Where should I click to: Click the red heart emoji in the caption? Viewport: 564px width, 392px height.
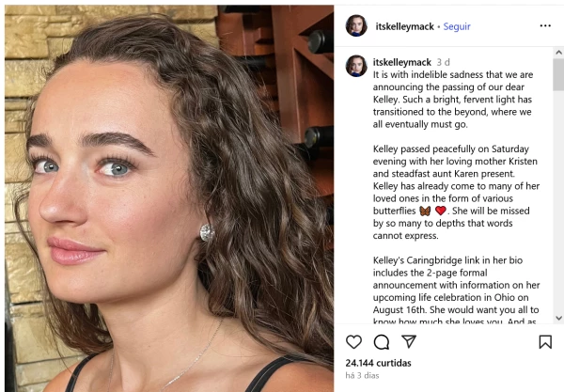coord(440,211)
